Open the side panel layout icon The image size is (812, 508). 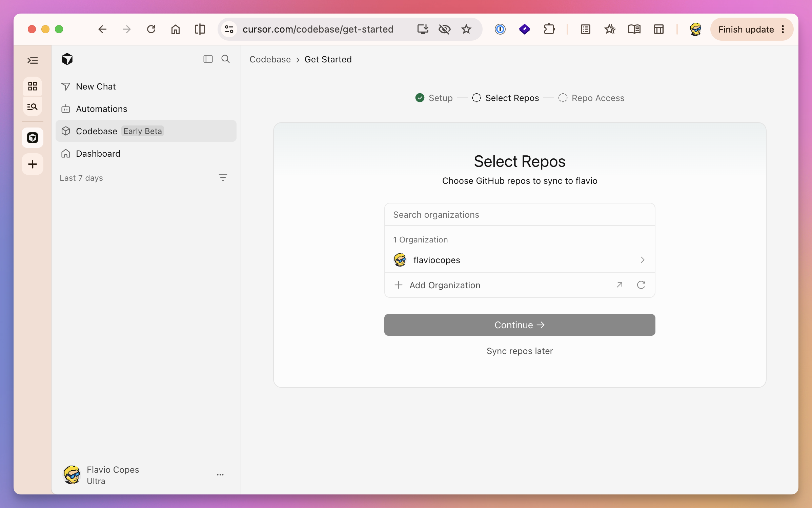[659, 29]
